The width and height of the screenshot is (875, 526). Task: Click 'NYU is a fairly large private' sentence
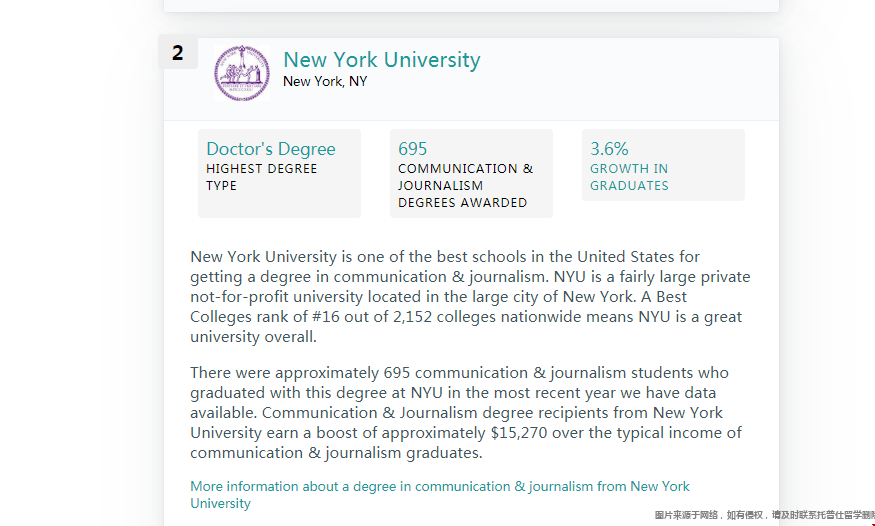(652, 277)
